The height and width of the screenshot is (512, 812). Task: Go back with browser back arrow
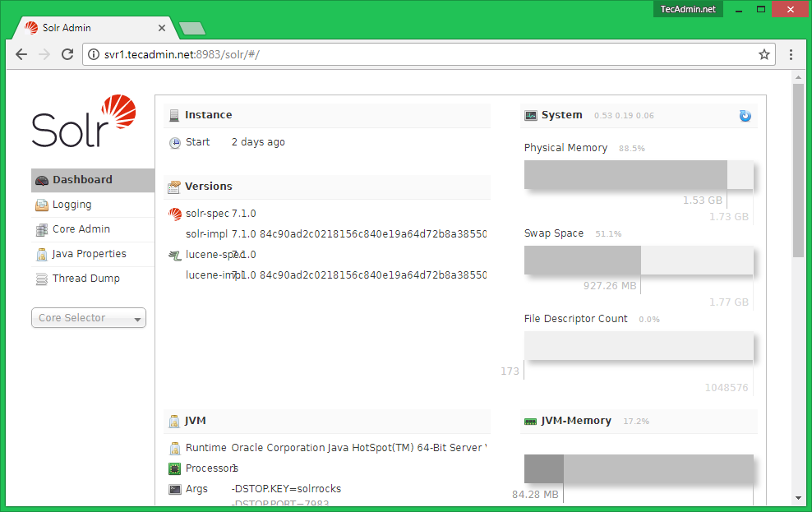[x=21, y=54]
